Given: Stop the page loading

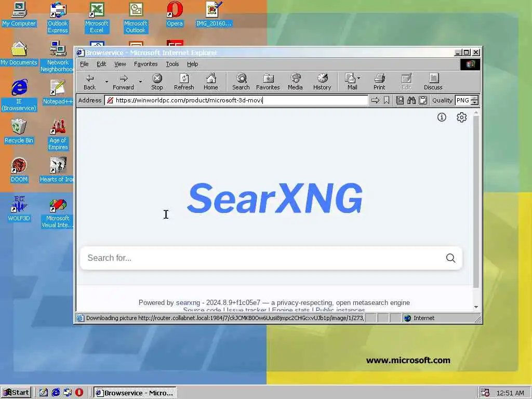Looking at the screenshot, I should pos(157,82).
